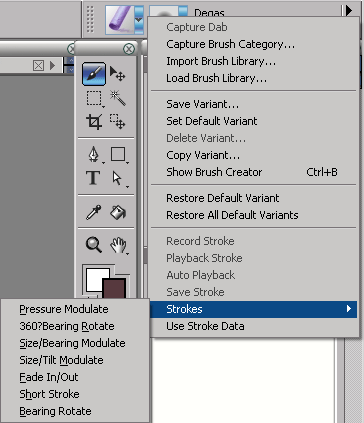The height and width of the screenshot is (423, 364).
Task: Select the Brush tool in the toolbox
Action: click(x=94, y=74)
